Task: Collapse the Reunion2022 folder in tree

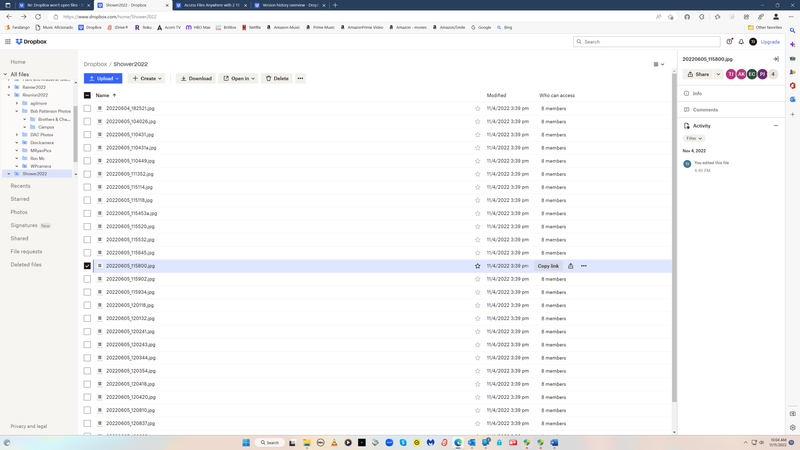Action: tap(9, 95)
